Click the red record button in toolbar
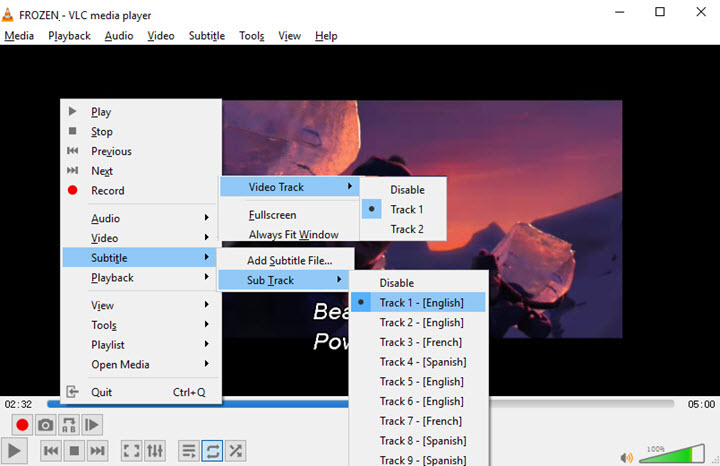Screen dimensions: 720x466 point(22,425)
